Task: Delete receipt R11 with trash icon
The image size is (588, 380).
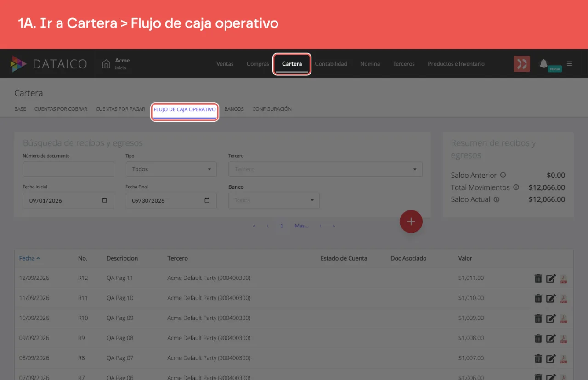Action: [x=538, y=298]
